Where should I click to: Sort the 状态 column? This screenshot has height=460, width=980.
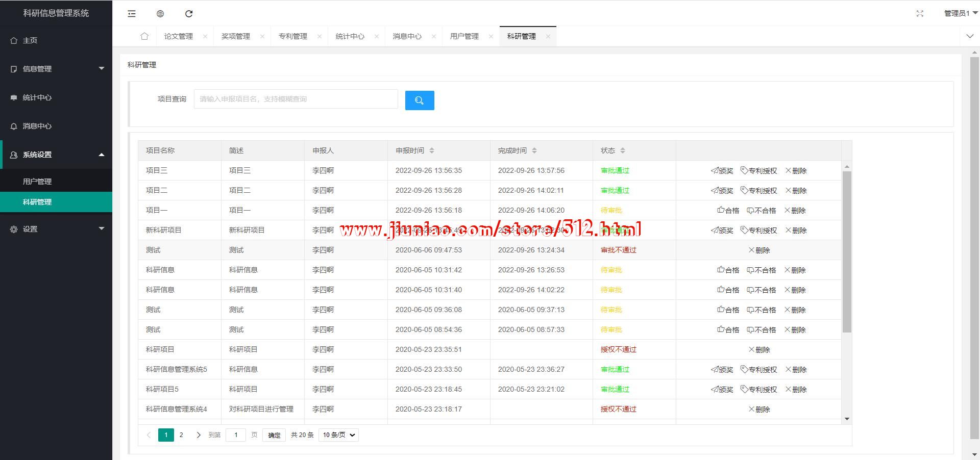coord(623,150)
